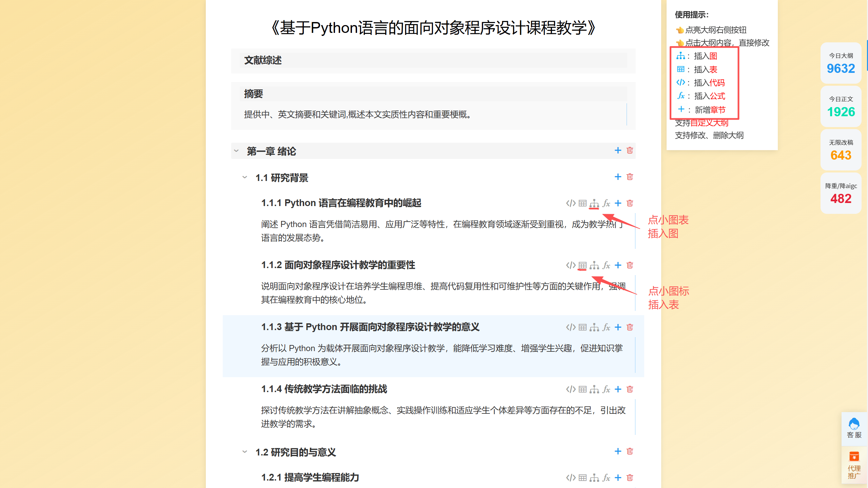The width and height of the screenshot is (868, 488).
Task: Insert diagram icon for section 1.1.1
Action: (594, 203)
